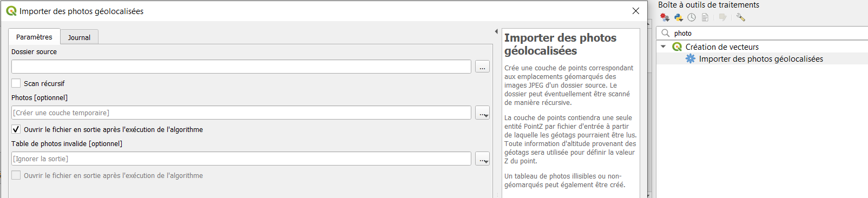Click the edit in-place features icon
Viewport: 868px width, 198px height.
coord(722,17)
